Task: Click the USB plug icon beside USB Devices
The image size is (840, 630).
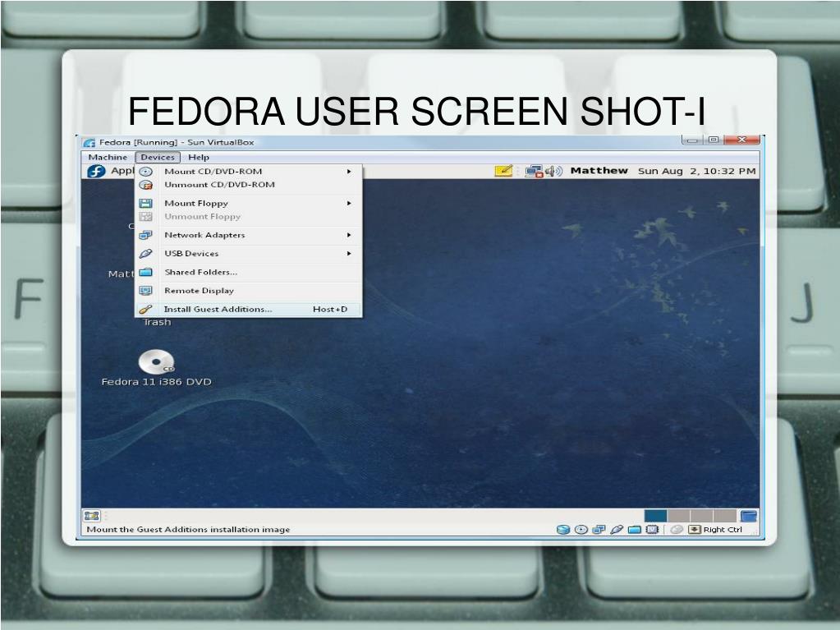Action: pos(145,253)
